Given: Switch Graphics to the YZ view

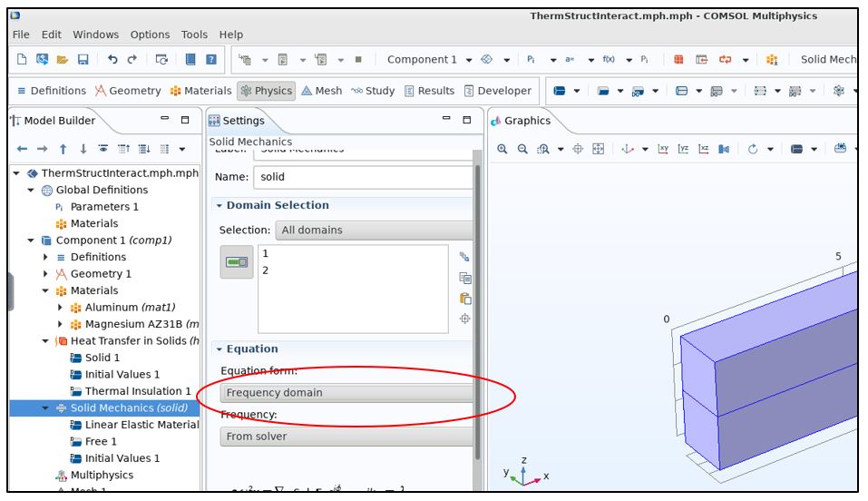Looking at the screenshot, I should 683,149.
